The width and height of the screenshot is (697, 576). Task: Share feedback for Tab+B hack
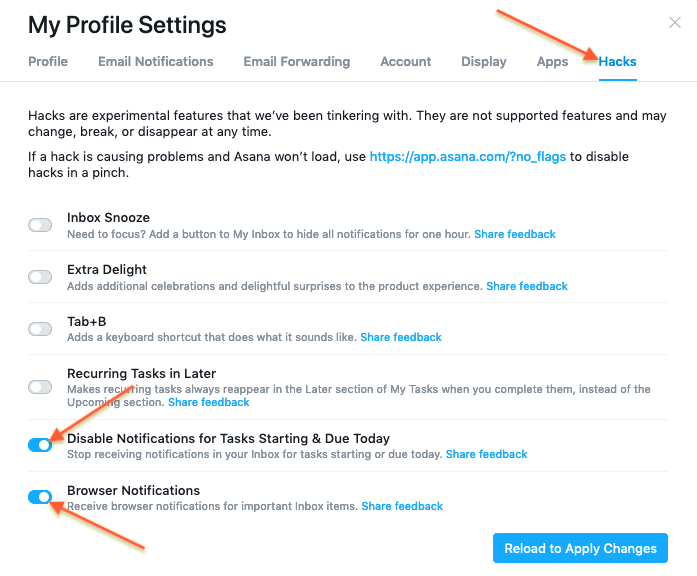[400, 337]
